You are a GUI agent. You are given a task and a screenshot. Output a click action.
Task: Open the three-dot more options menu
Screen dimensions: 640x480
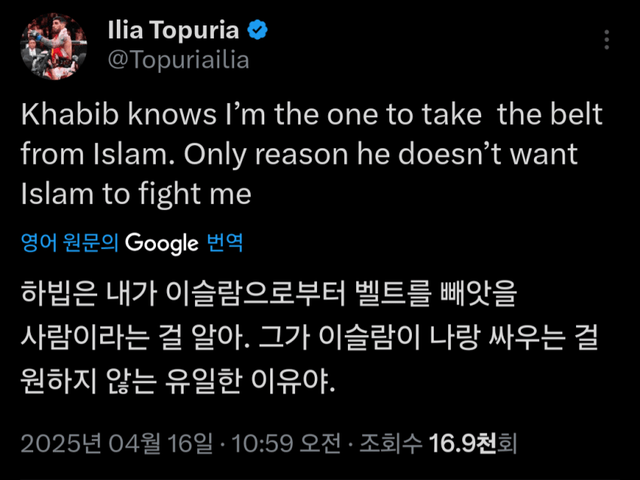pos(607,41)
